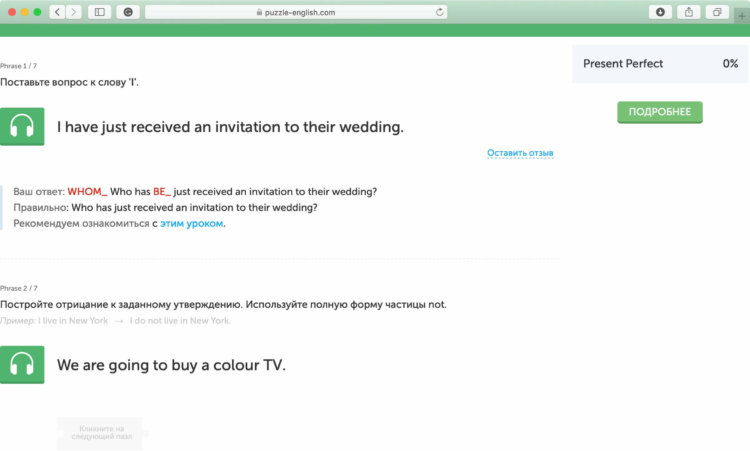Toggle the Safari sidebar button
The height and width of the screenshot is (451, 750).
pyautogui.click(x=99, y=12)
